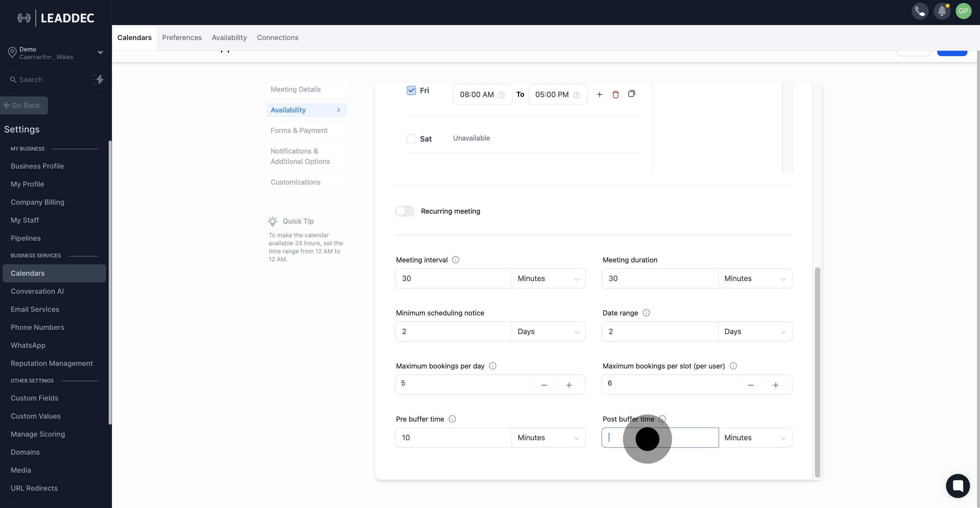The image size is (980, 508).
Task: Open Forms & Payment section
Action: [299, 131]
